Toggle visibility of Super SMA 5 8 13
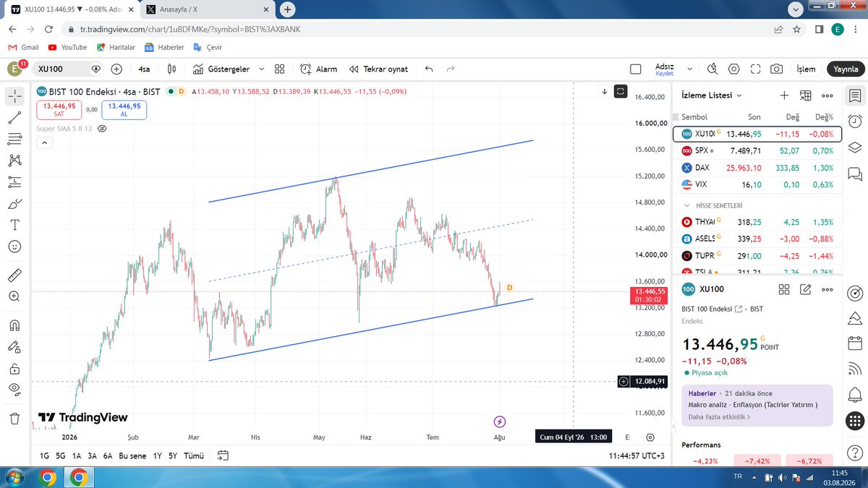This screenshot has height=488, width=868. click(102, 129)
